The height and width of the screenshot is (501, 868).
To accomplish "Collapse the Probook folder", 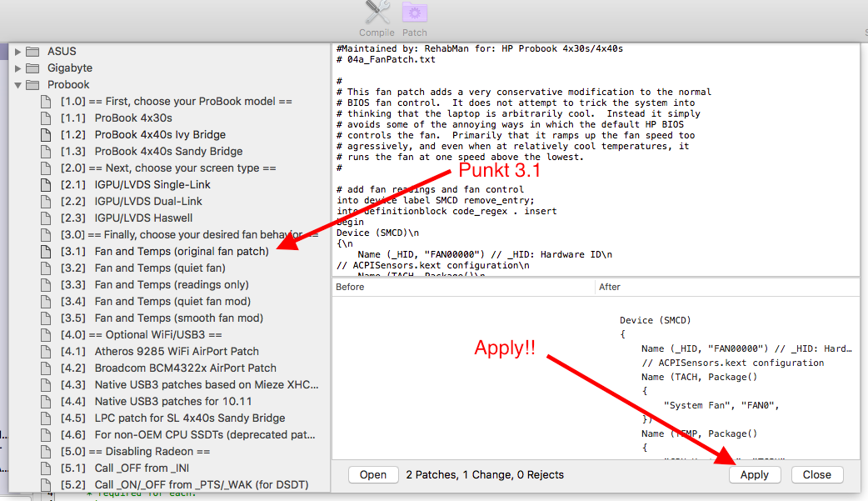I will point(17,85).
